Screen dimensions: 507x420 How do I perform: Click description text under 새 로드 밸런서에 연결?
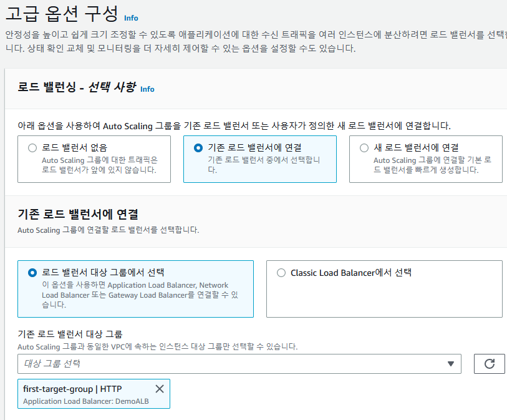pos(432,165)
